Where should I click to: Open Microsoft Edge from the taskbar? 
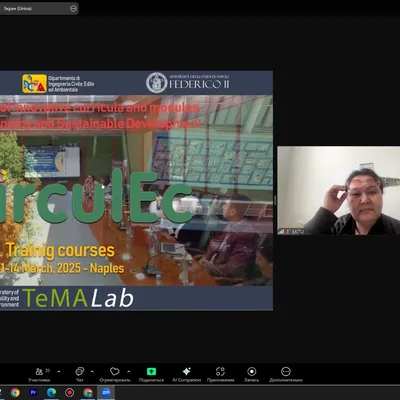[x=51, y=392]
